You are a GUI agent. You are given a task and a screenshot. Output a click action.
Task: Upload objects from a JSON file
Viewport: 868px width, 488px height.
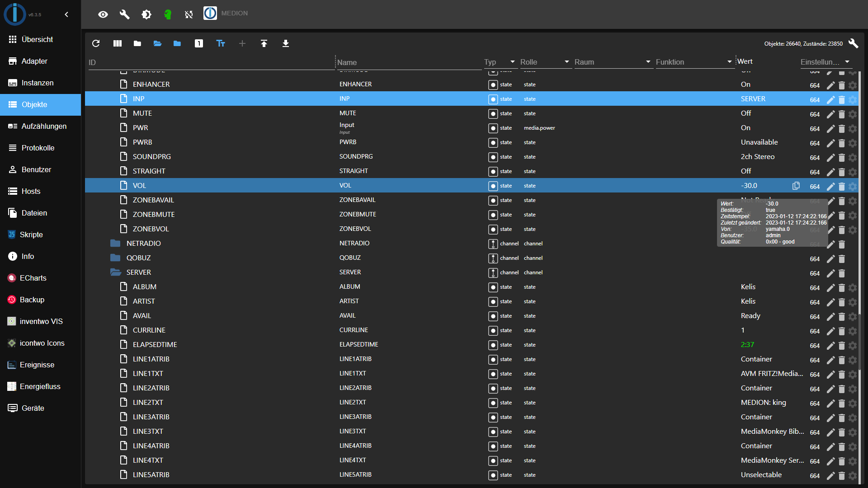pyautogui.click(x=264, y=43)
